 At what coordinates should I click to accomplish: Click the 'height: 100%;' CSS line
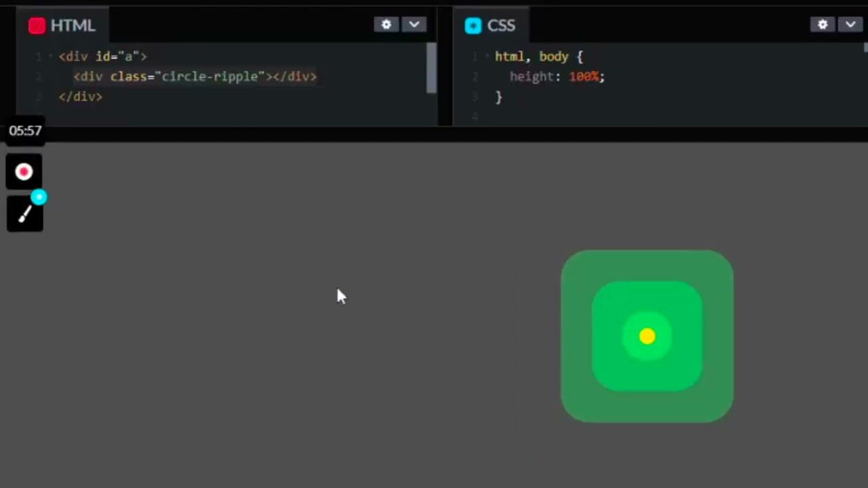557,77
